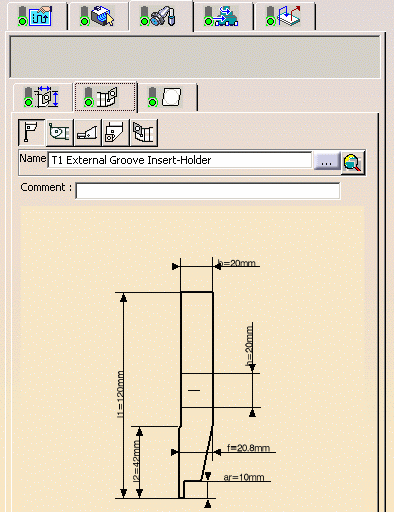Open the Feeds and Speeds tab
Viewport: 394px width, 512px height.
pos(223,16)
